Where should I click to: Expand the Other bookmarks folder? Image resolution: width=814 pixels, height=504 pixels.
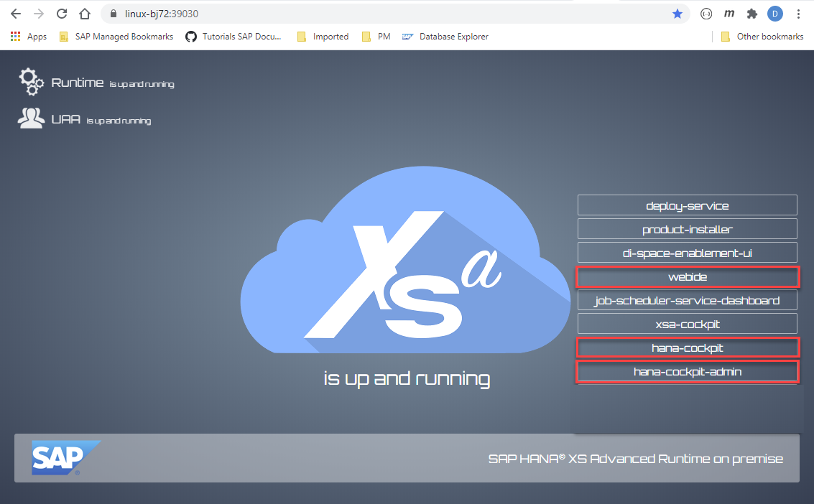click(x=762, y=37)
